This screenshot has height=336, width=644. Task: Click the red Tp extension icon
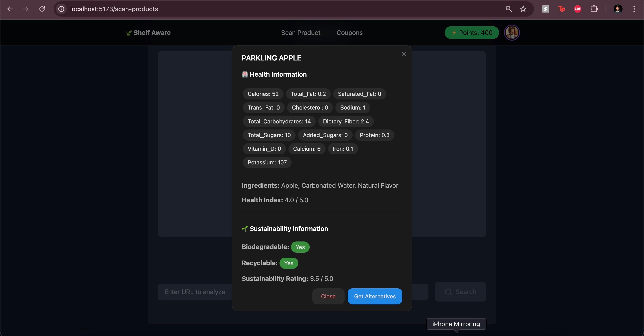tap(561, 9)
